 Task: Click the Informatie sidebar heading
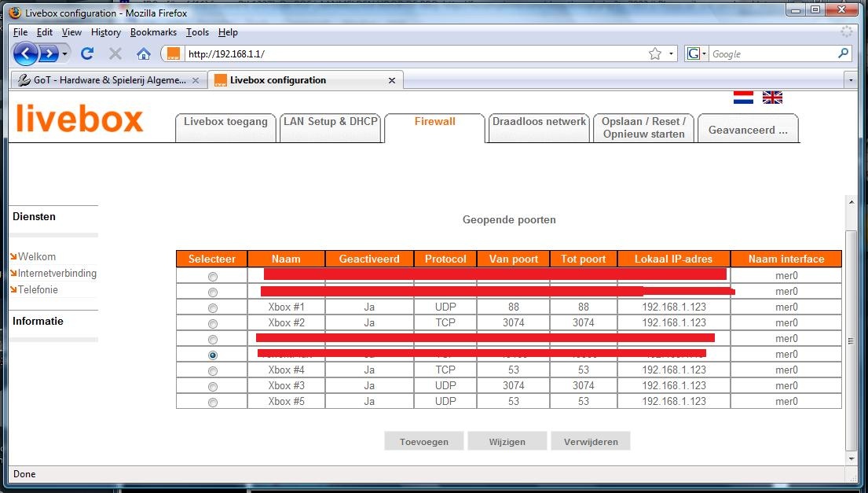pos(38,322)
